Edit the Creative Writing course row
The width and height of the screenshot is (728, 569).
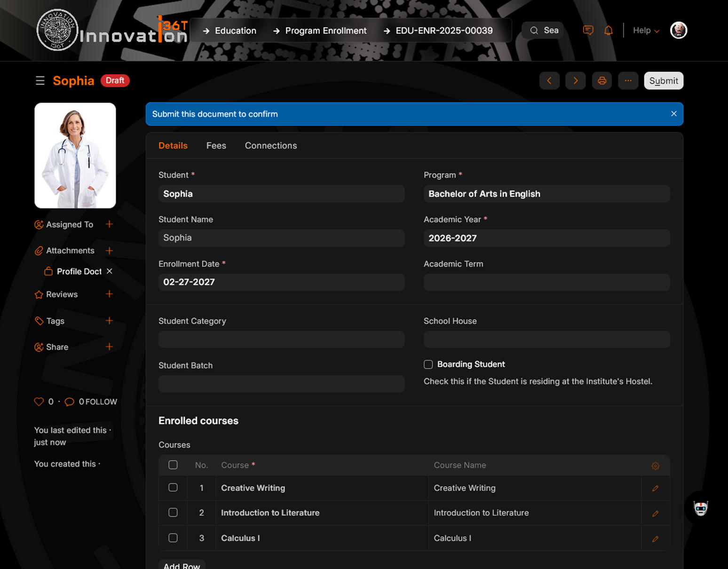click(655, 489)
